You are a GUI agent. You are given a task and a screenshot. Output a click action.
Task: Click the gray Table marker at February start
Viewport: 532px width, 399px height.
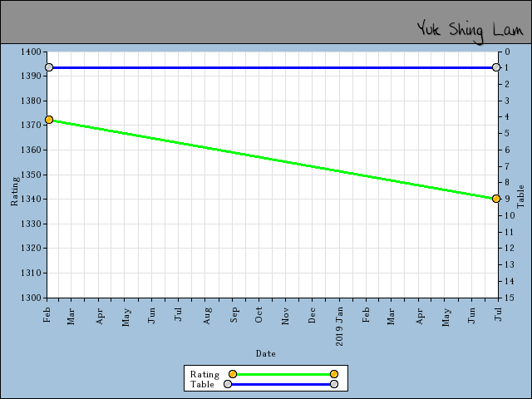point(49,67)
